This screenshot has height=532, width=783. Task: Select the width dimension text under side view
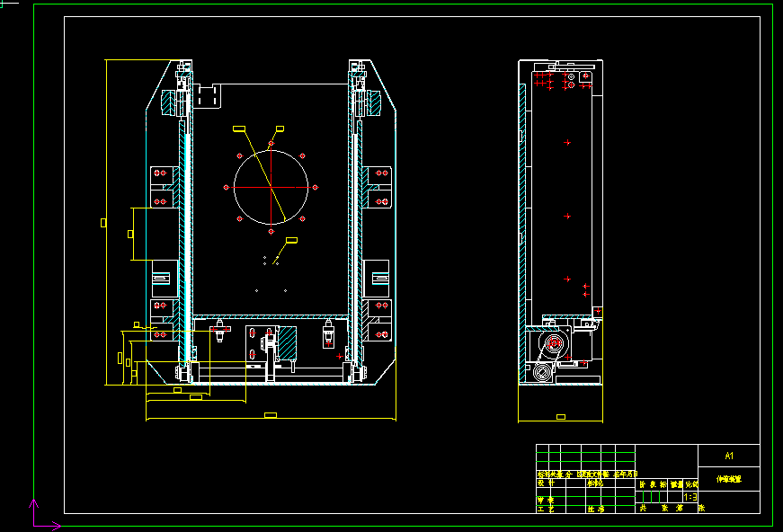pyautogui.click(x=561, y=417)
